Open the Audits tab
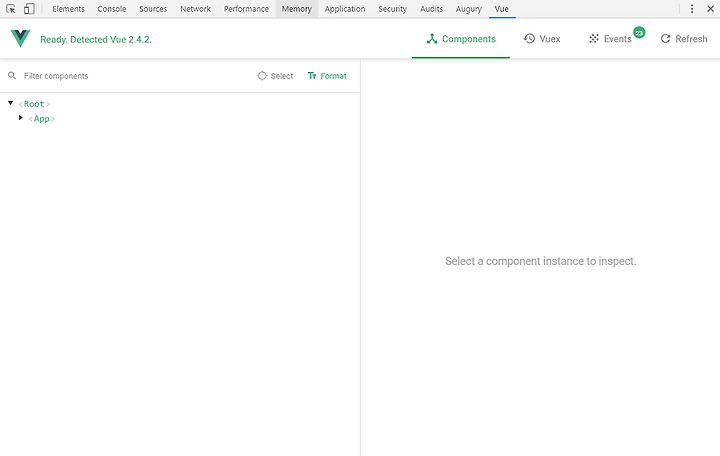Screen dimensions: 720x456 [x=431, y=9]
